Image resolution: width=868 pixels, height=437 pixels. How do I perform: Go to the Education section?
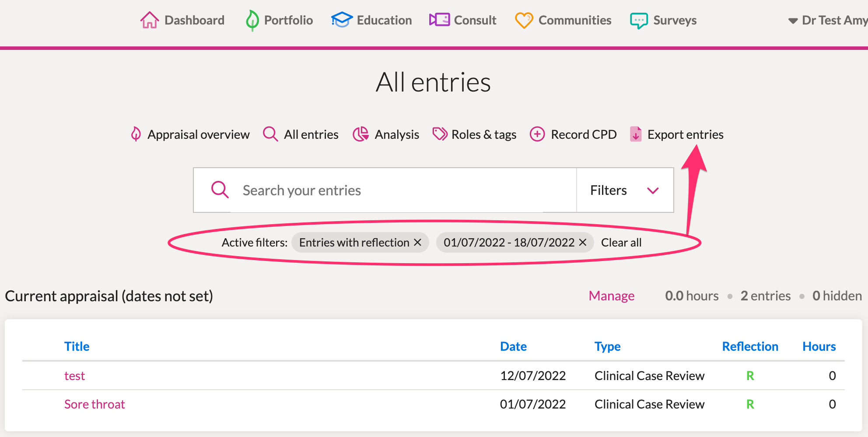[371, 20]
